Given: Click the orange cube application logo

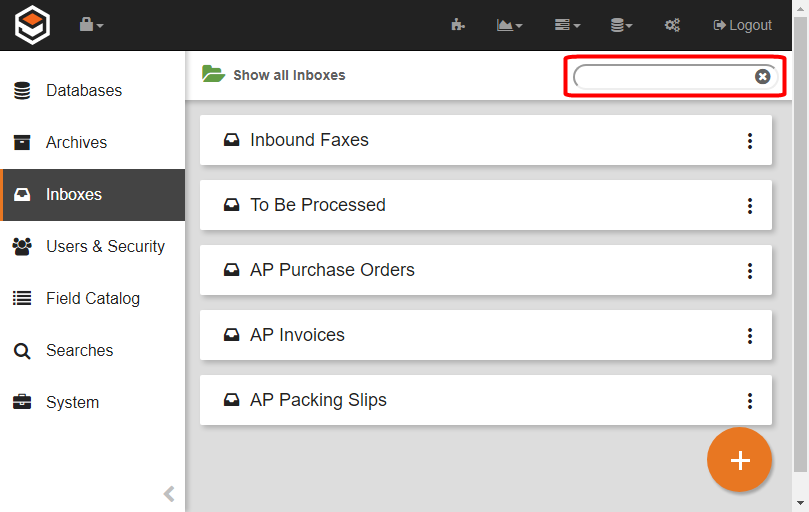Looking at the screenshot, I should click(x=32, y=25).
